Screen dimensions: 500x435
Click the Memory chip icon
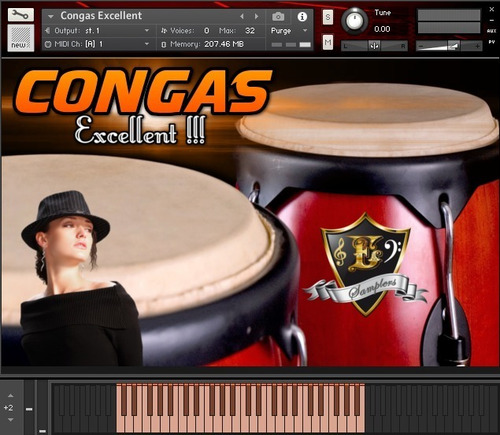[164, 44]
